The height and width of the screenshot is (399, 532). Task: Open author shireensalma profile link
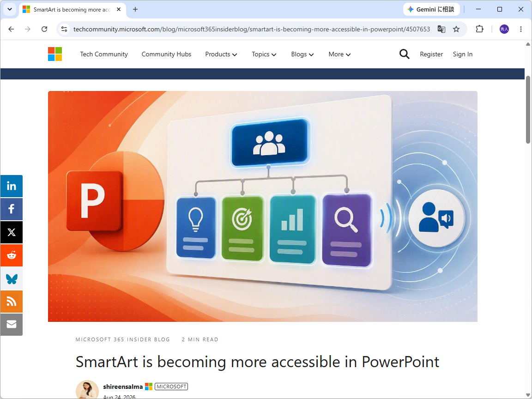point(123,387)
